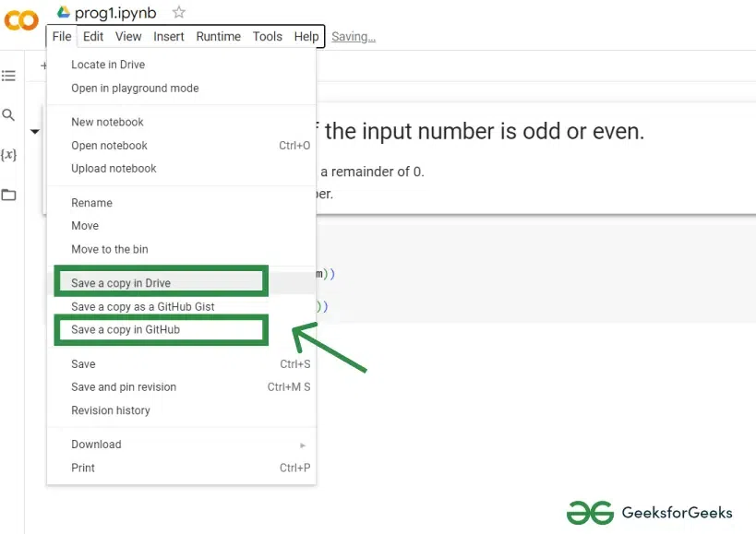Click the Google Drive icon beside the title
The height and width of the screenshot is (534, 756).
coord(63,12)
